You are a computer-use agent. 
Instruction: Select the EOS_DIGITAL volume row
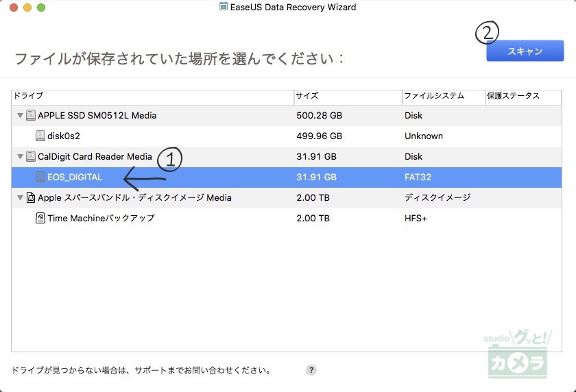(x=287, y=177)
